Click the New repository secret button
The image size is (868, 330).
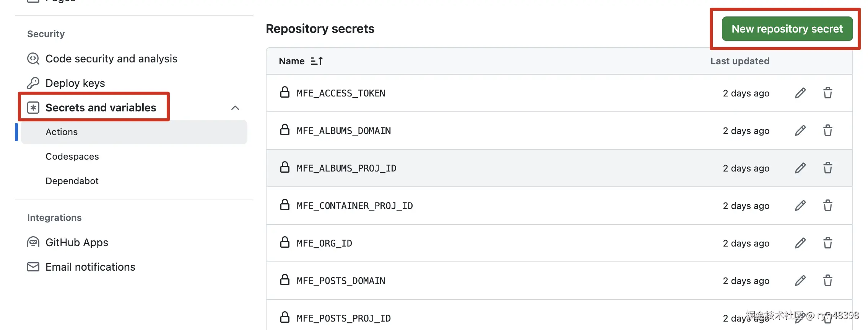coord(787,29)
